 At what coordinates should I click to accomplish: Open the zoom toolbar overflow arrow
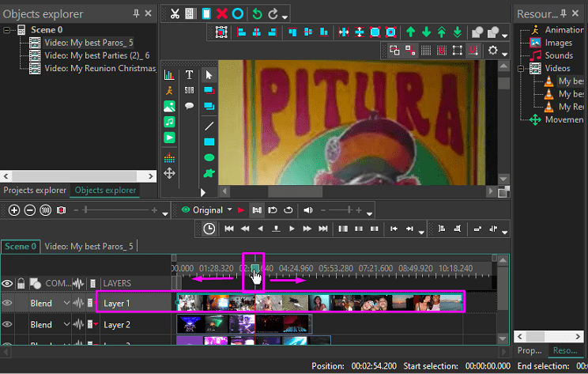[165, 213]
